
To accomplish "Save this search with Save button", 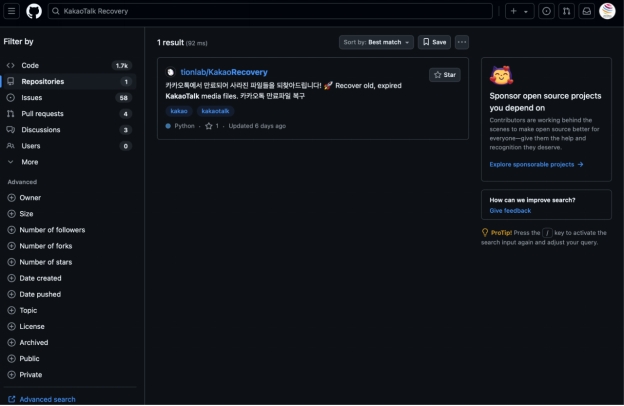I will click(434, 42).
